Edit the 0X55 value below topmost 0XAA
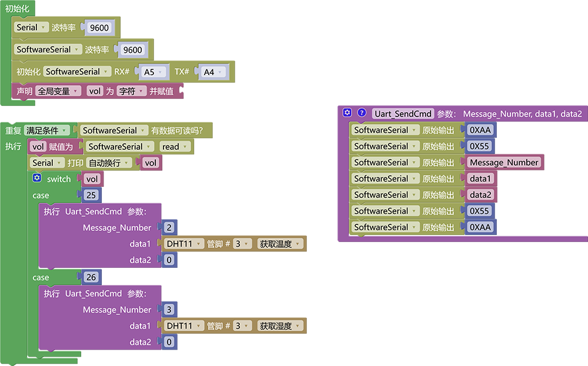588x366 pixels. tap(480, 146)
